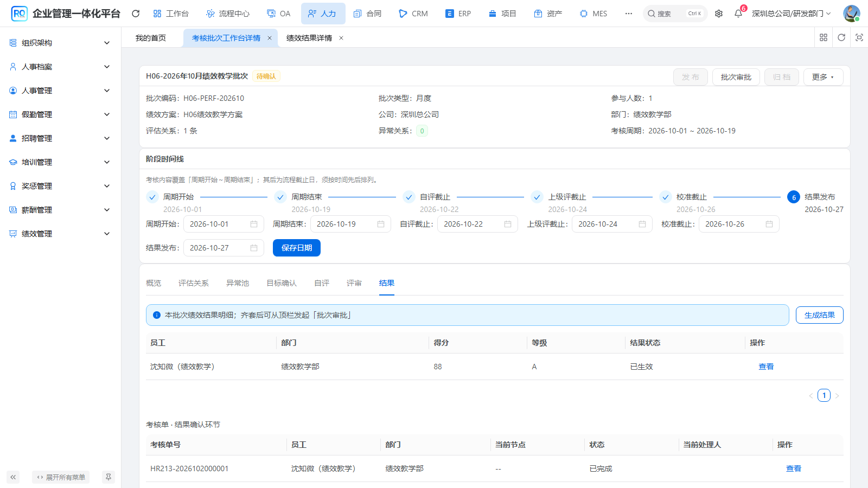Select 异常池 tab
Viewport: 868px width, 488px height.
pyautogui.click(x=238, y=283)
